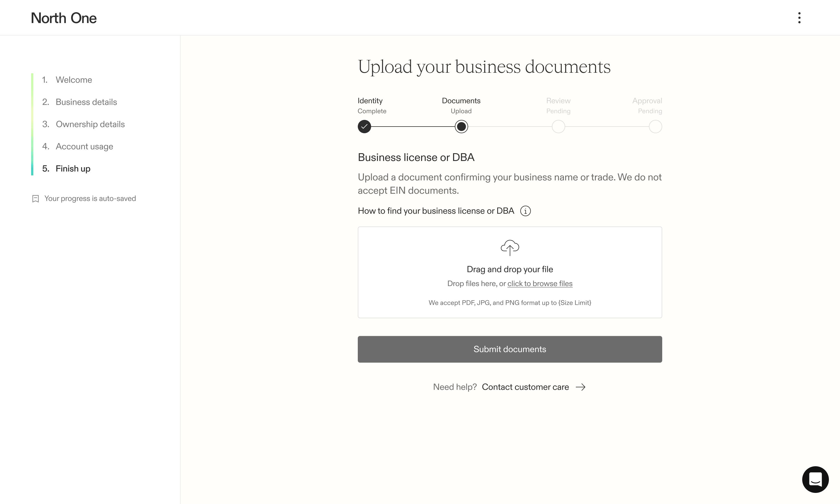Go to Account usage step
The image size is (840, 504).
(x=77, y=146)
